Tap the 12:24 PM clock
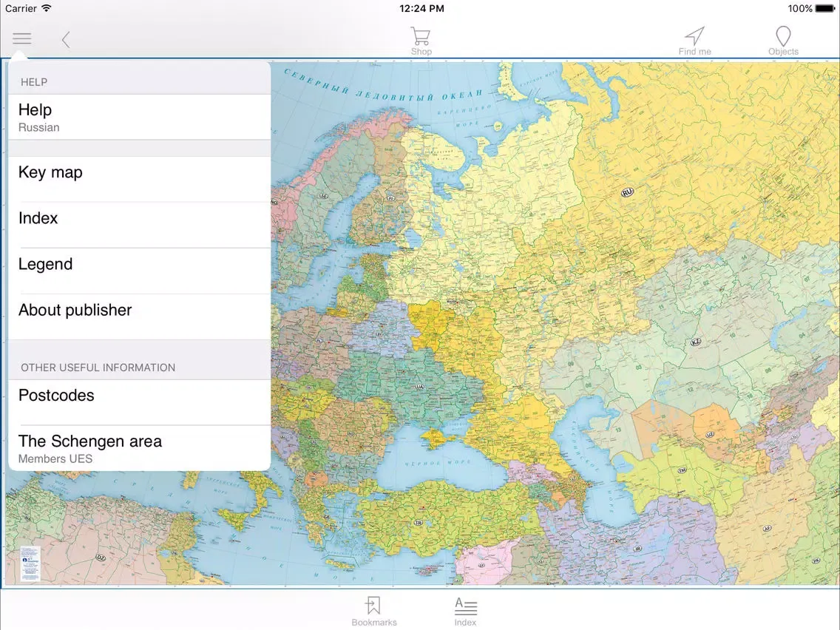Screen dimensions: 840x630 click(x=421, y=8)
